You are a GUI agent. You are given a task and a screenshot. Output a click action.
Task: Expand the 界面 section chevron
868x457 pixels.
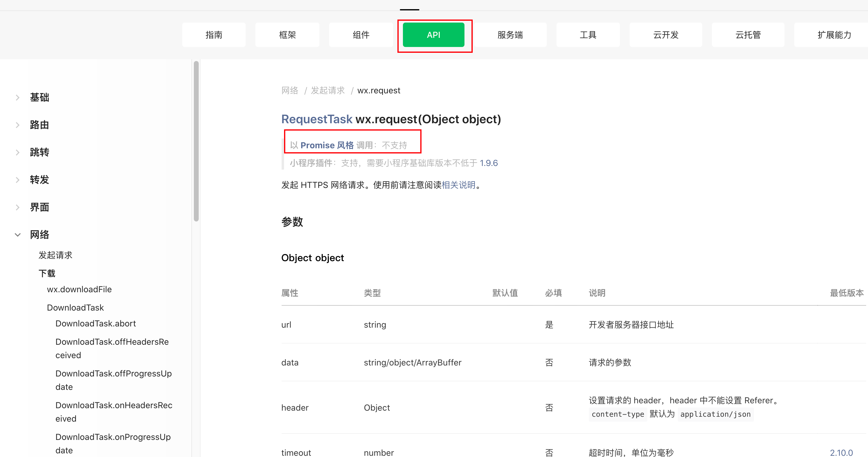click(17, 207)
